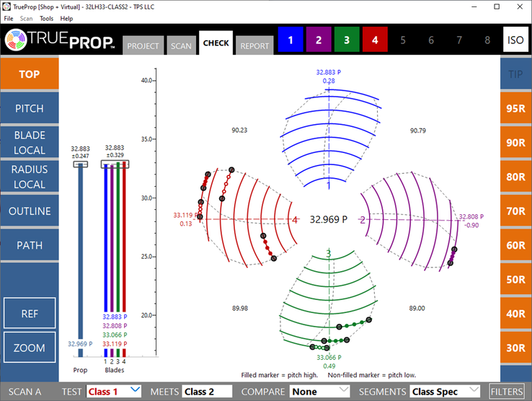Expand the TEST Class 1 dropdown
Image resolution: width=532 pixels, height=401 pixels.
click(112, 392)
